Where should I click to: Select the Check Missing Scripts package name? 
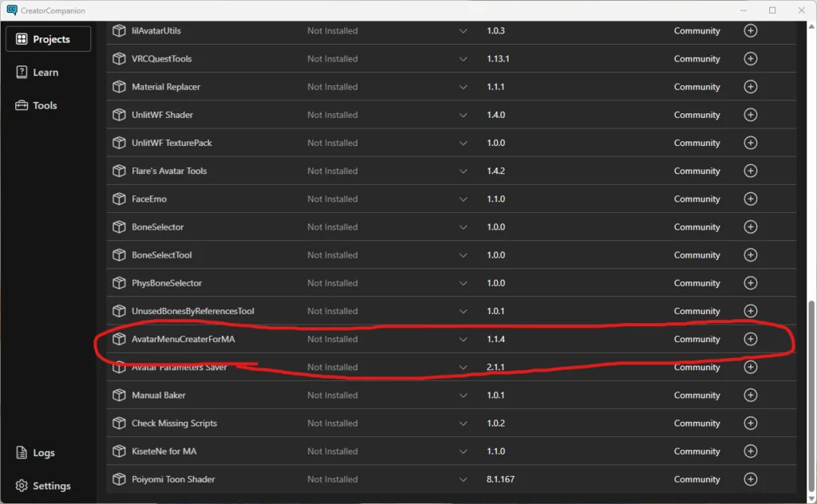[x=174, y=423]
